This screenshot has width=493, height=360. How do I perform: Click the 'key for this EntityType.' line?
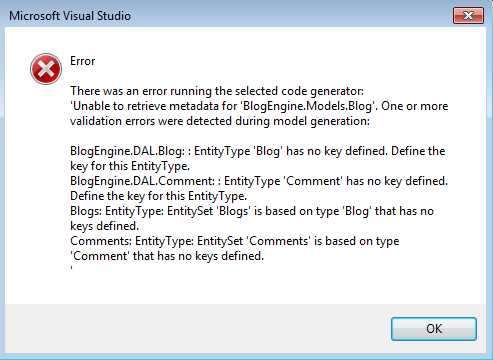(x=130, y=166)
